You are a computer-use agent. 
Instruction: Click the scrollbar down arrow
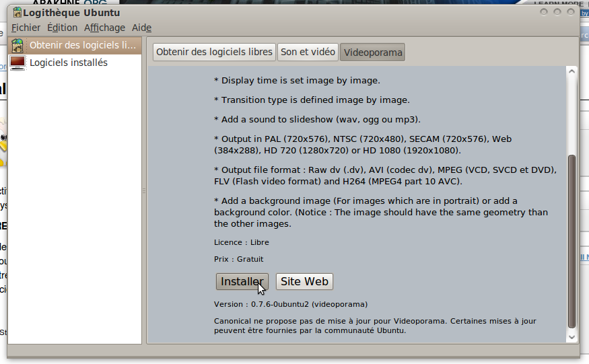[x=571, y=337]
